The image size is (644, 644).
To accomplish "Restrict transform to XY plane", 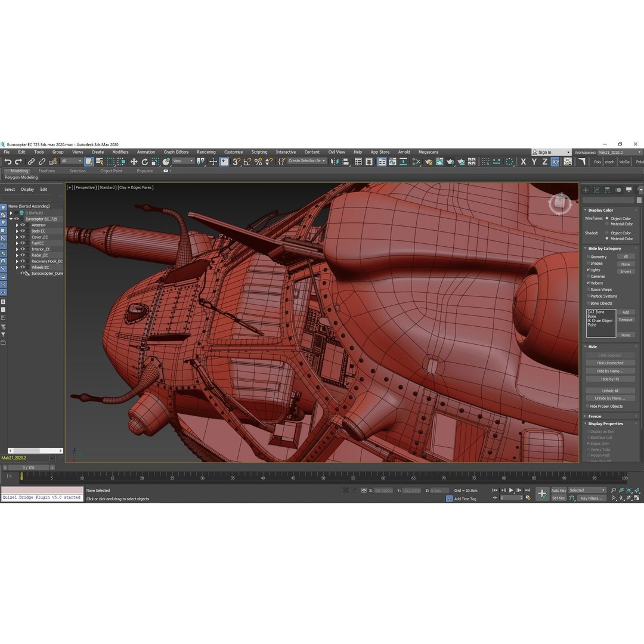I will (x=555, y=162).
